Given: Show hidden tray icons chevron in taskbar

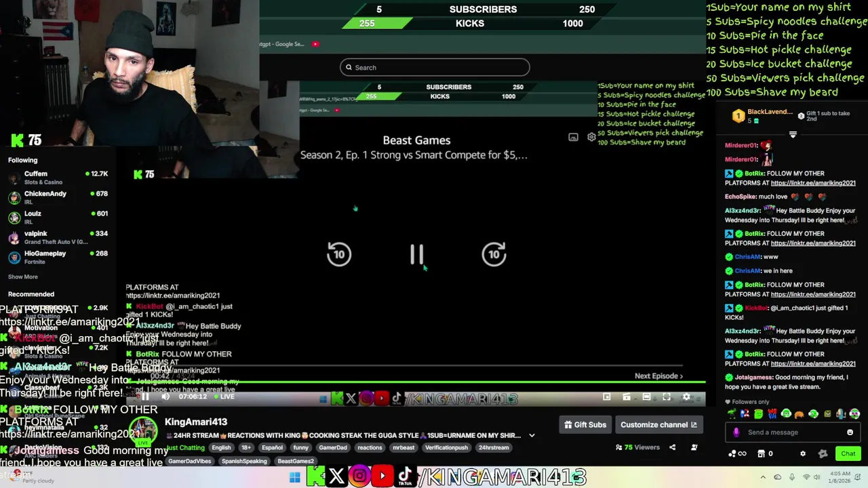Looking at the screenshot, I should (x=763, y=477).
